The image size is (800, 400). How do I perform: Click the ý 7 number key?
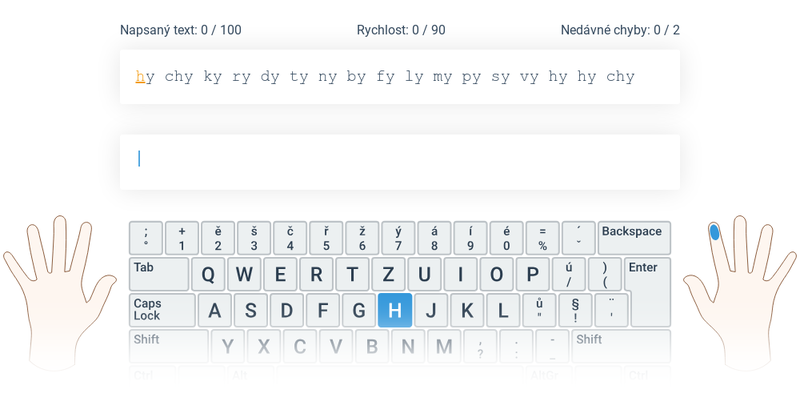coord(398,238)
